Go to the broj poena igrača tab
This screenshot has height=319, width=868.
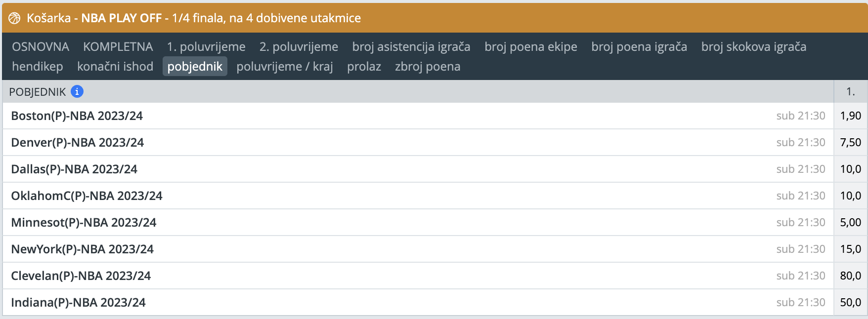[x=639, y=47]
